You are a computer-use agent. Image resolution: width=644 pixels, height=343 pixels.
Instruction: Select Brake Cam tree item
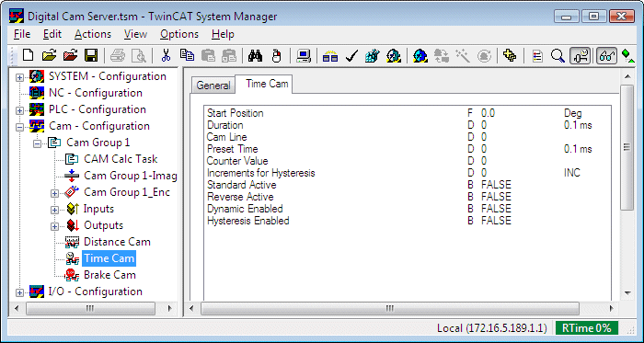(109, 275)
